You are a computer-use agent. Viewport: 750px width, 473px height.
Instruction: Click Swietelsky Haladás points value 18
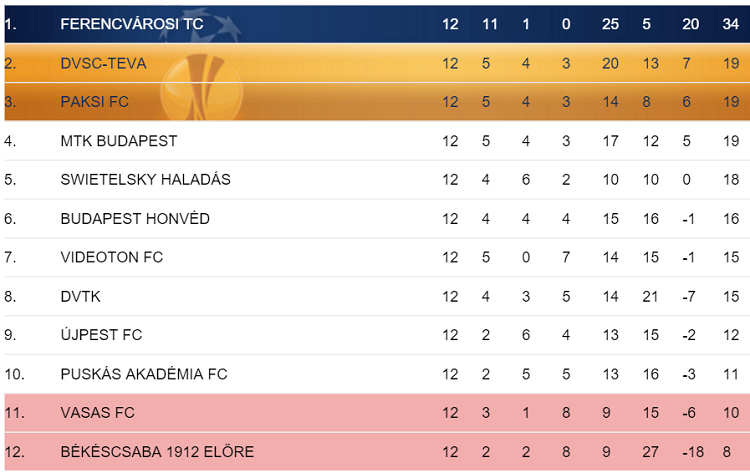730,180
